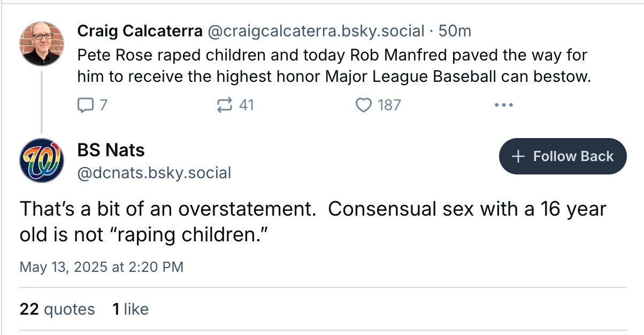Viewport: 644px width, 335px height.
Task: Click the reply speech-bubble icon on Craig's post
Action: [x=86, y=105]
